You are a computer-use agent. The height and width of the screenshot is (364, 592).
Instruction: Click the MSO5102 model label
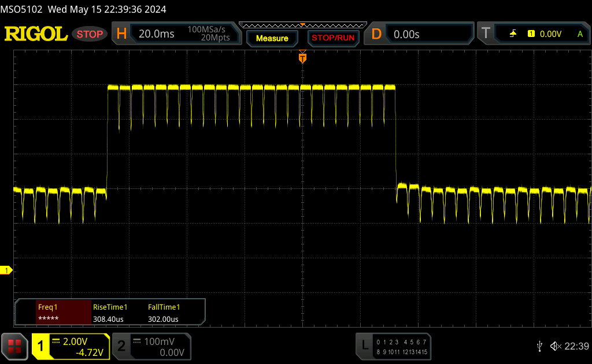(21, 9)
